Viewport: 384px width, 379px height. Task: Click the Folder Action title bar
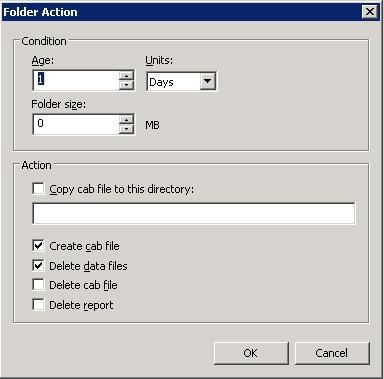pos(182,12)
